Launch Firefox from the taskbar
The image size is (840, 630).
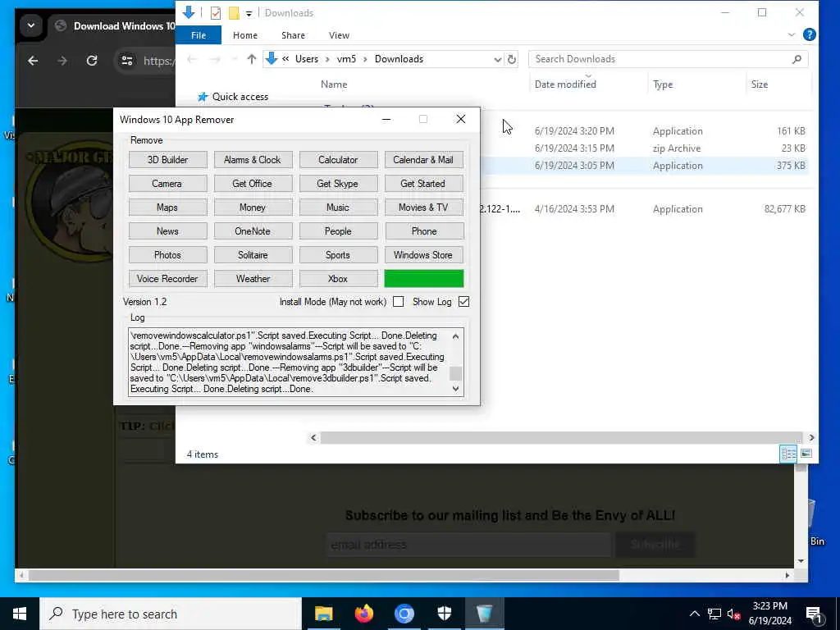point(363,614)
